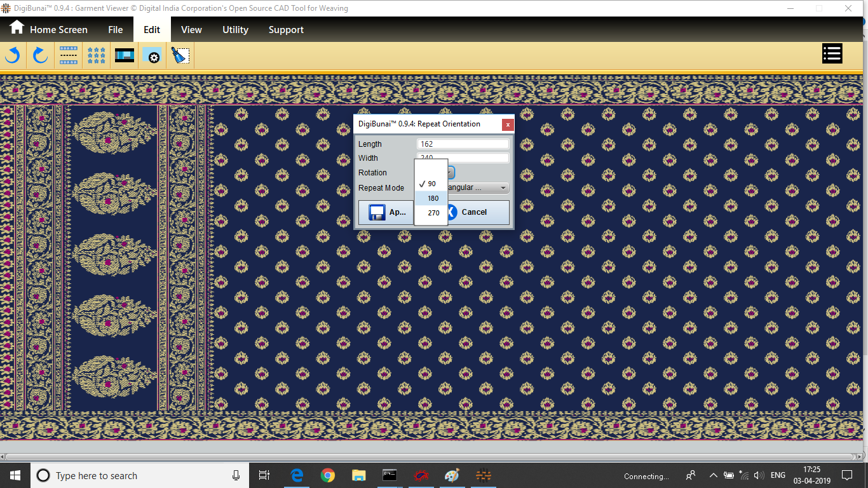Click the undo arrow icon
868x488 pixels.
13,56
